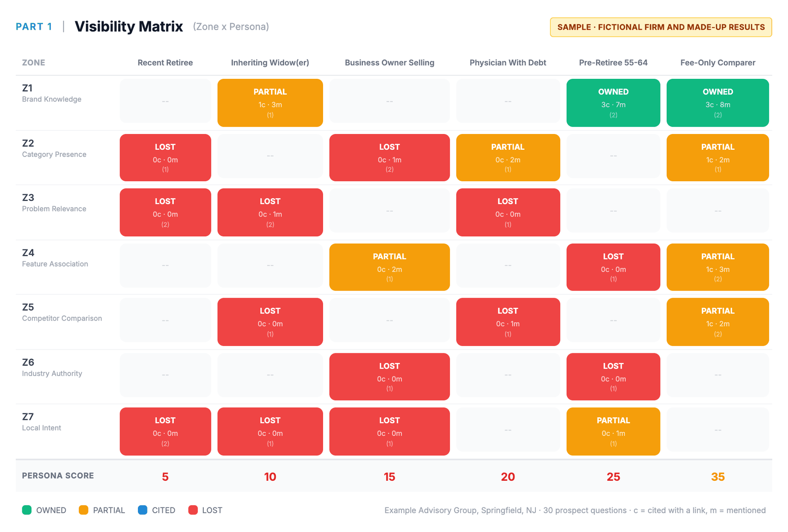The height and width of the screenshot is (532, 788).
Task: Select the Business Owner Selling column header
Action: [390, 63]
